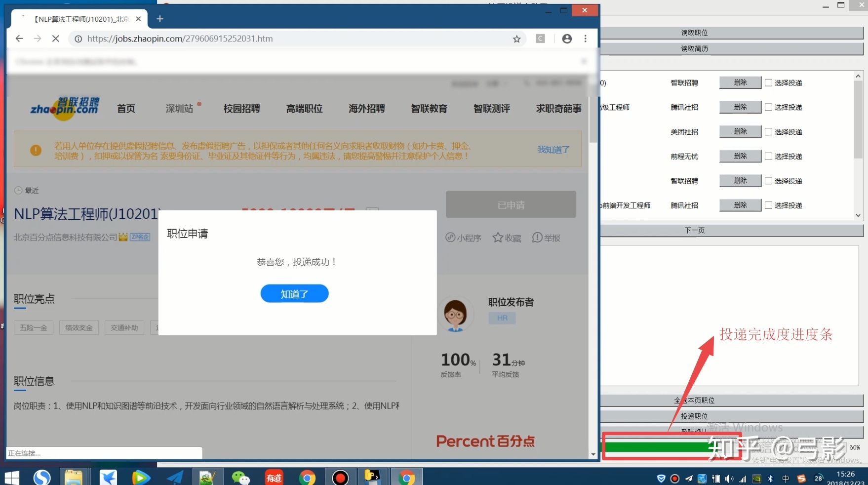868x485 pixels.
Task: Click the job list scrollbar in the tool
Action: click(x=858, y=119)
